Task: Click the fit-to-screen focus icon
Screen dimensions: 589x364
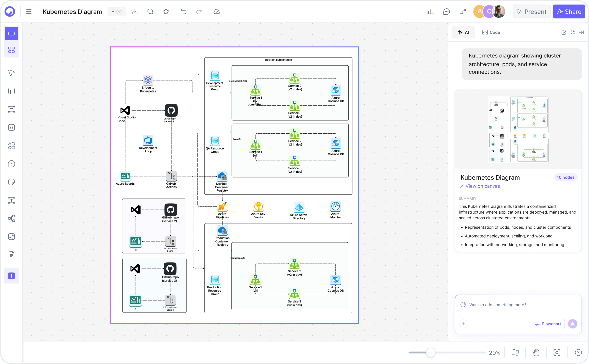Action: [x=557, y=353]
